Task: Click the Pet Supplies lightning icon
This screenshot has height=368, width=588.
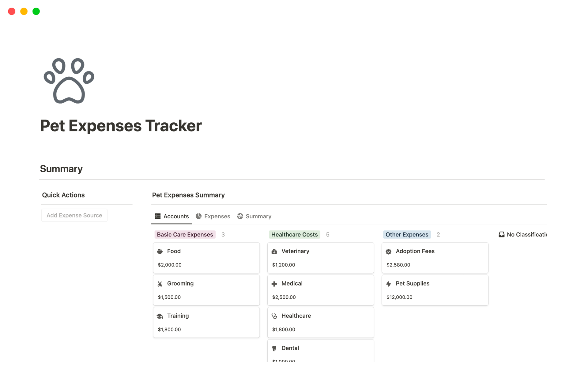Action: tap(389, 284)
